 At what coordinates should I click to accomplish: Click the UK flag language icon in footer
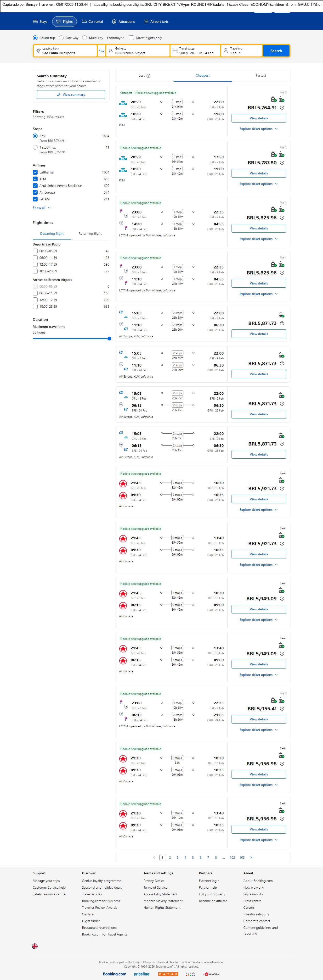pyautogui.click(x=35, y=946)
